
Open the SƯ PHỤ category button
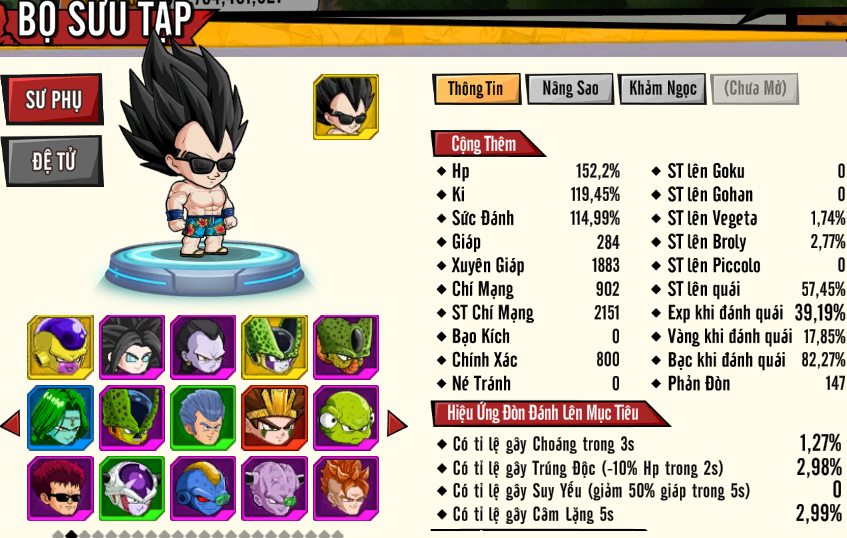click(52, 100)
